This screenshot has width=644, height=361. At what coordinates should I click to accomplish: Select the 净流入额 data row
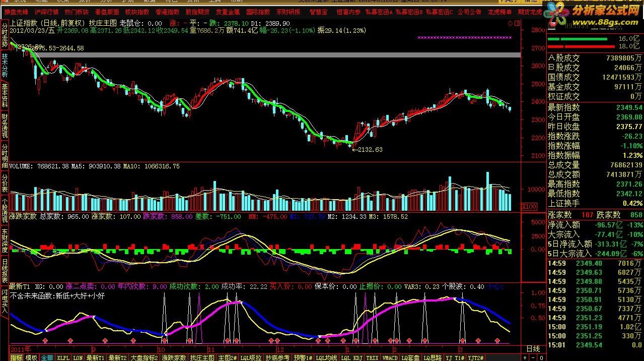click(595, 225)
